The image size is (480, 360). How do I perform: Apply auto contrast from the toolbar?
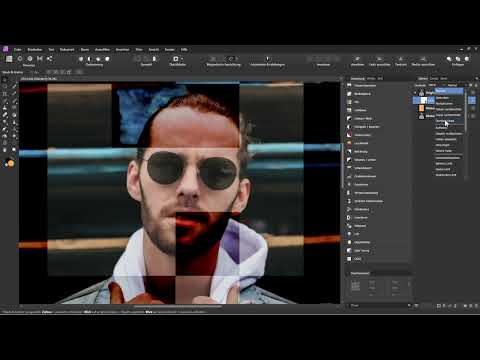click(89, 59)
